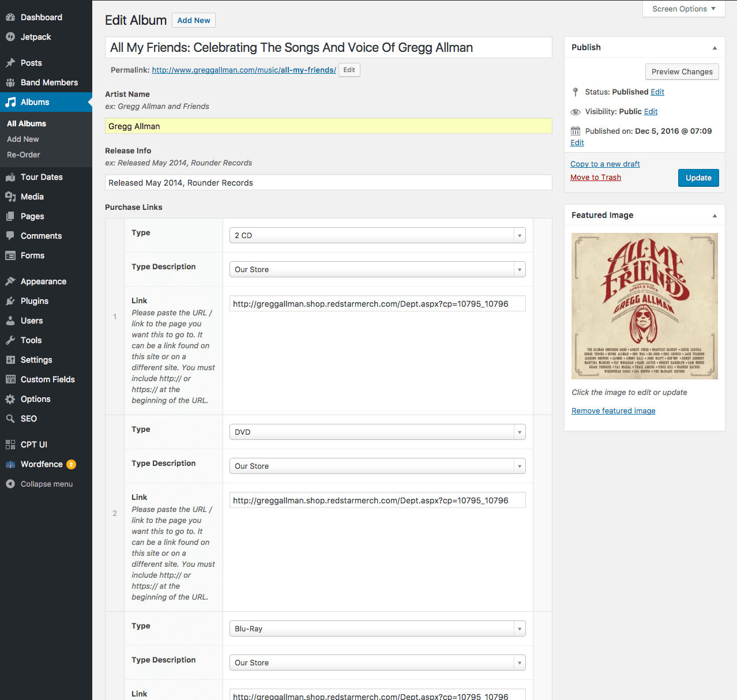The height and width of the screenshot is (700, 737).
Task: Click the Band Members group icon
Action: (x=10, y=82)
